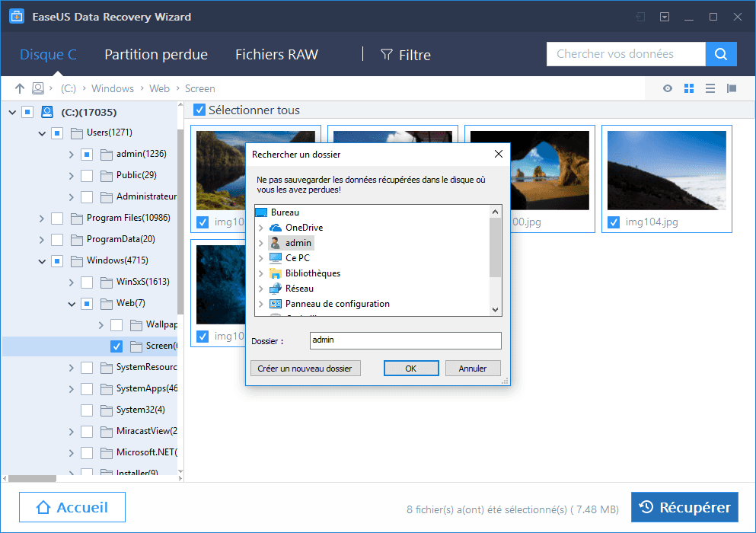Expand the admin(1236) folder
The image size is (756, 533).
72,155
